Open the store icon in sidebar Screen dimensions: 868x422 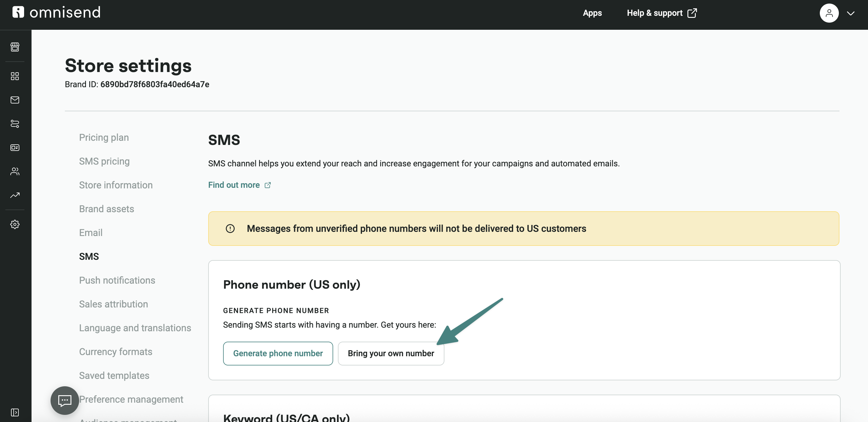coord(15,47)
